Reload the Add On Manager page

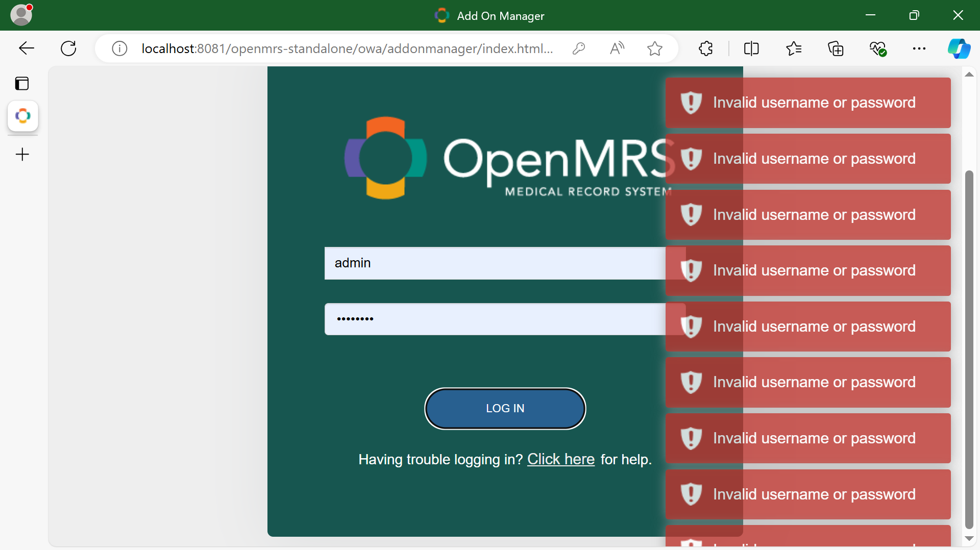click(68, 48)
